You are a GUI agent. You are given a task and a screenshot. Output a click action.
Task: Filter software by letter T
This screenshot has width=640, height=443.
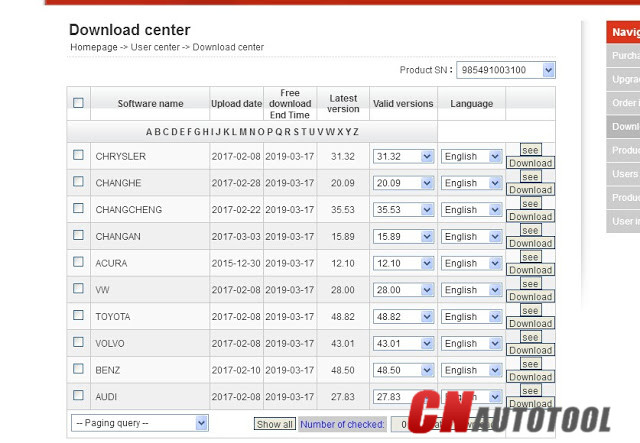pos(304,132)
